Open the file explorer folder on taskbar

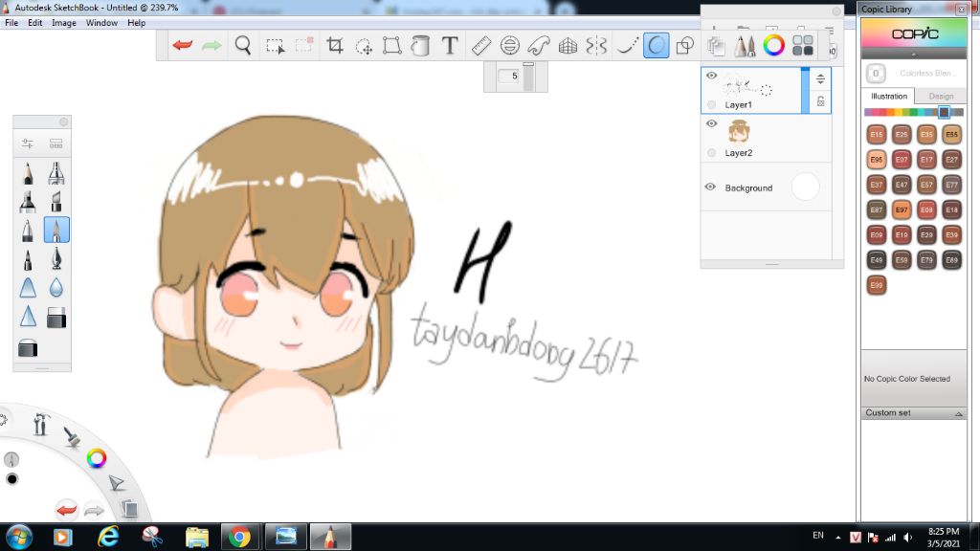click(196, 537)
